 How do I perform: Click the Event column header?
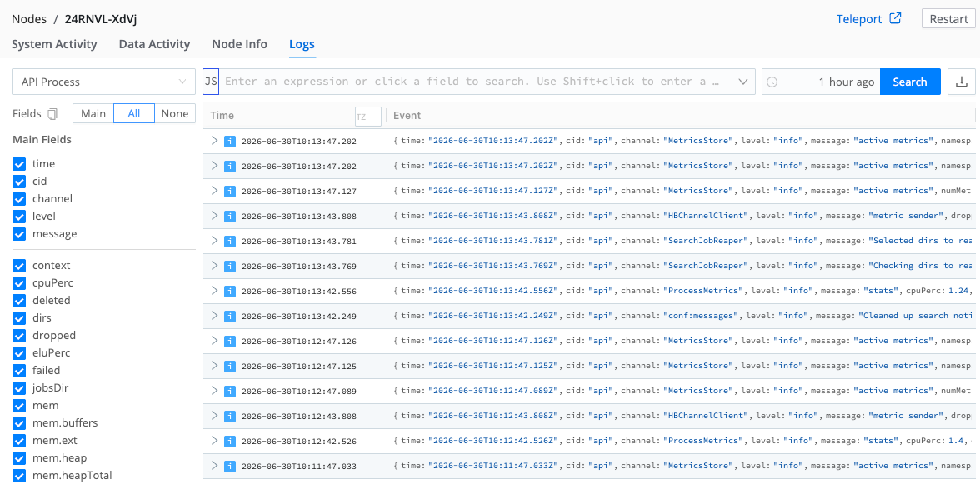407,116
